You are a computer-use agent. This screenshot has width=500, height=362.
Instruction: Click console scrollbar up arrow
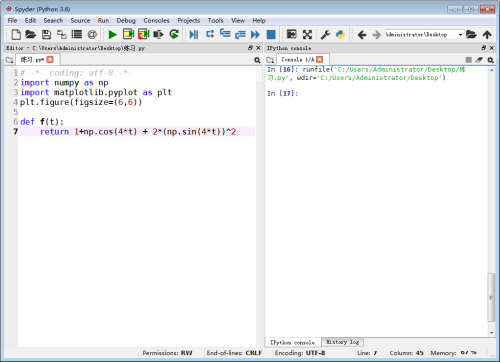[491, 70]
